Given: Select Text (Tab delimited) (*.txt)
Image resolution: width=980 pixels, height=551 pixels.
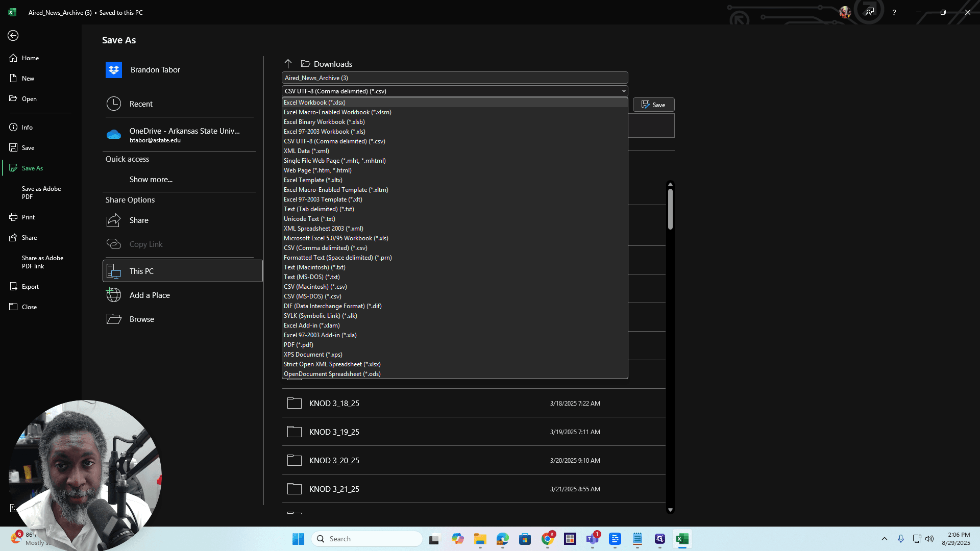Looking at the screenshot, I should pyautogui.click(x=455, y=209).
